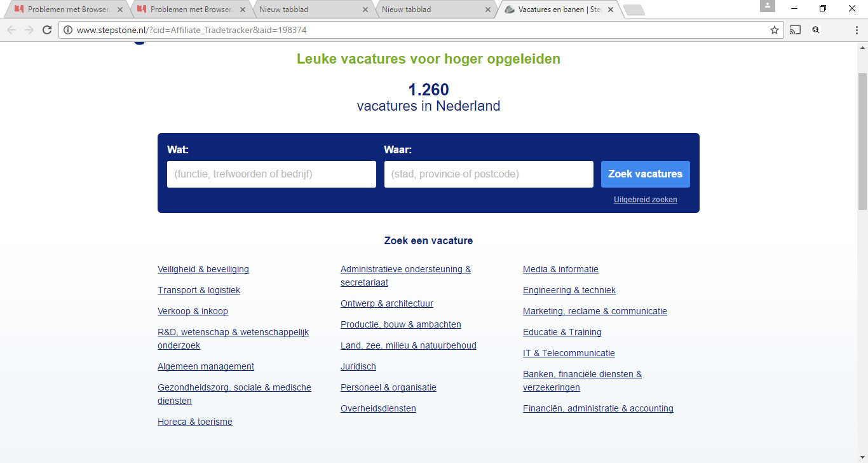Browse Financiën, administratie & accounting jobs

click(598, 408)
